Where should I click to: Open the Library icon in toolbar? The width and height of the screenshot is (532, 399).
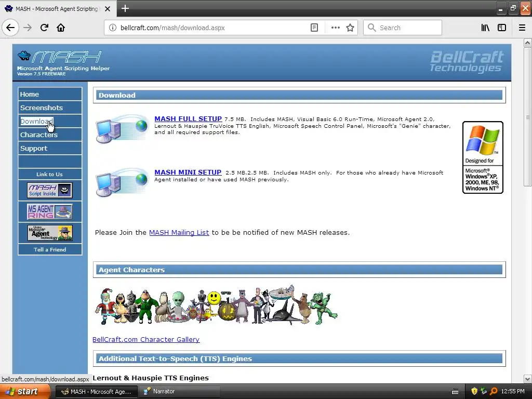485,28
